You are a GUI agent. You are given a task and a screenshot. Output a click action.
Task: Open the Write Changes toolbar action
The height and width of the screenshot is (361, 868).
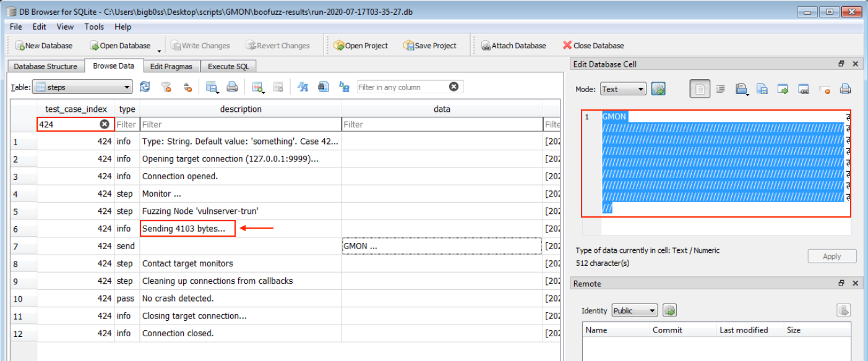click(x=201, y=45)
